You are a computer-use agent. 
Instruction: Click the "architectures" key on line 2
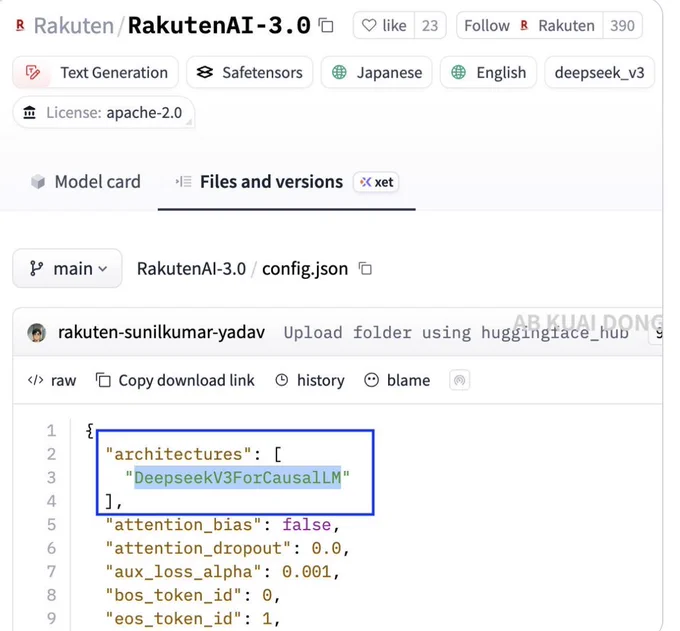179,454
